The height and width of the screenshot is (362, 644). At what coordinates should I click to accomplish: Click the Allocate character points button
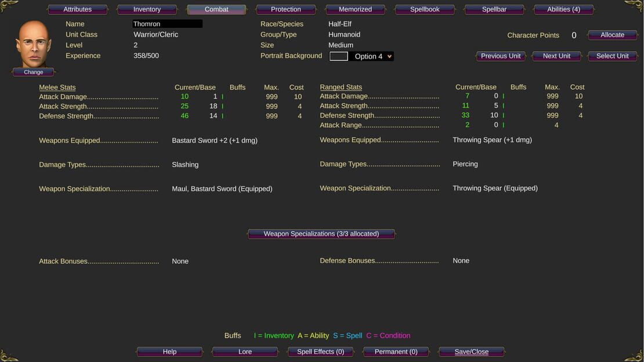pos(612,35)
